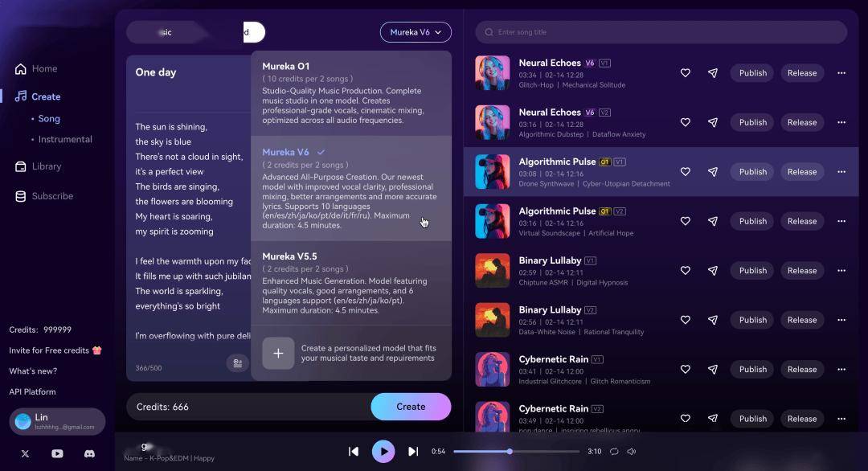
Task: Choose Instrumental under Create
Action: tap(65, 140)
